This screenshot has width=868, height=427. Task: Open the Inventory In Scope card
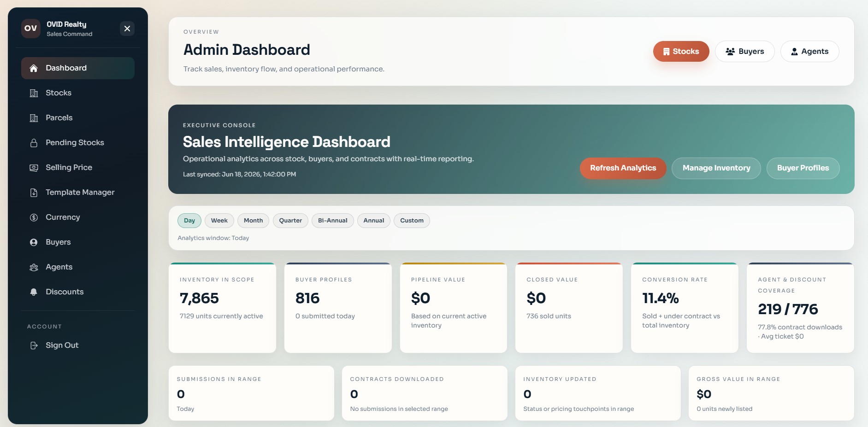222,308
